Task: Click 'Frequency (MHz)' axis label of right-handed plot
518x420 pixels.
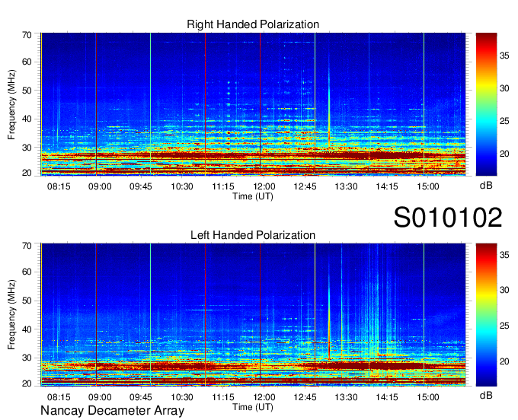Action: [11, 104]
